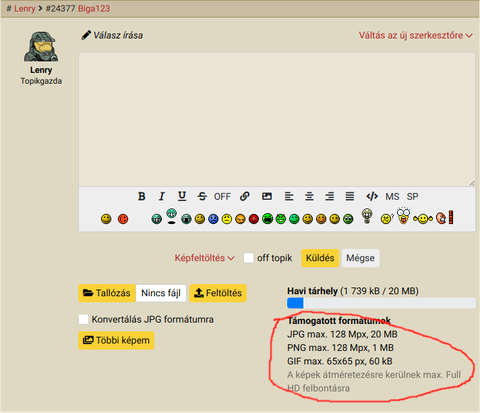Viewport: 480px width, 413px height.
Task: Browse files with Tallózás button
Action: 107,293
